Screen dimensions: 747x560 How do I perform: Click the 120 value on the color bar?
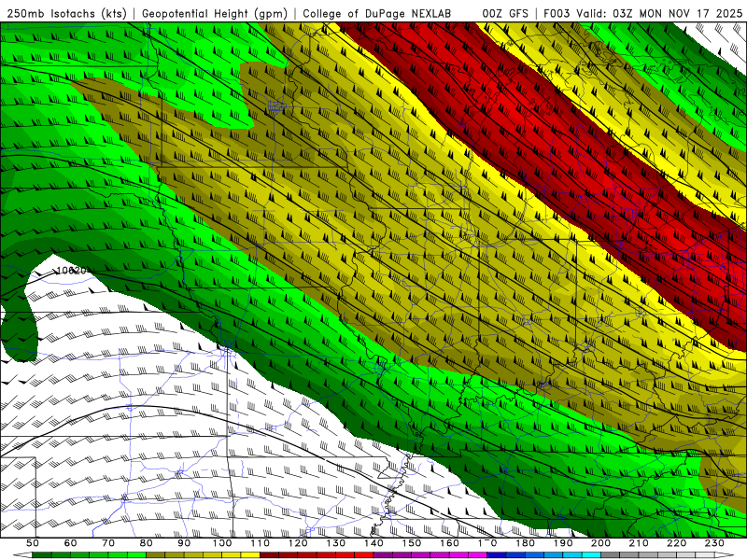click(x=298, y=543)
